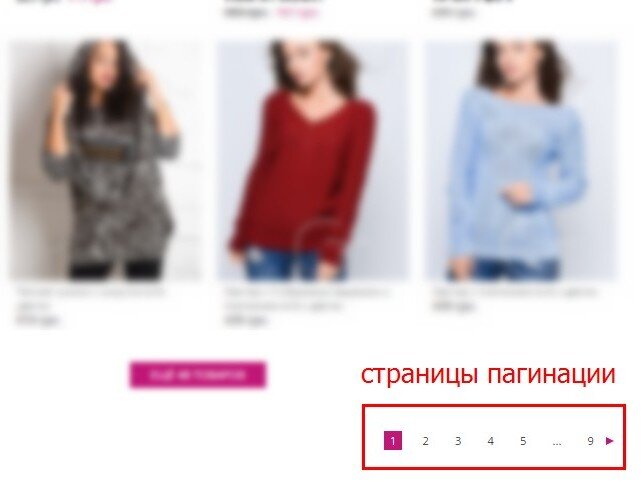Open the title link under blue sweater
644x486 pixels.
(514, 292)
